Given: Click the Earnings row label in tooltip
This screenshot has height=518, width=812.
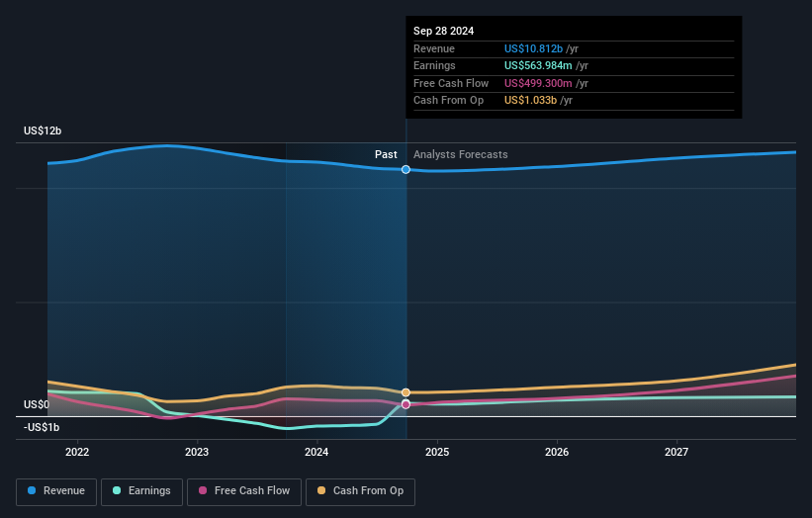Looking at the screenshot, I should 434,65.
